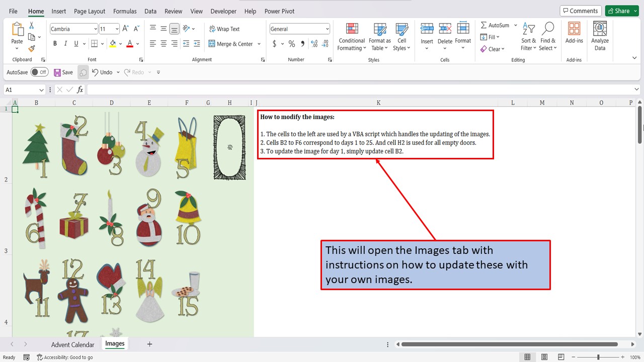
Task: Open the Number Format dropdown showing General
Action: pos(299,29)
